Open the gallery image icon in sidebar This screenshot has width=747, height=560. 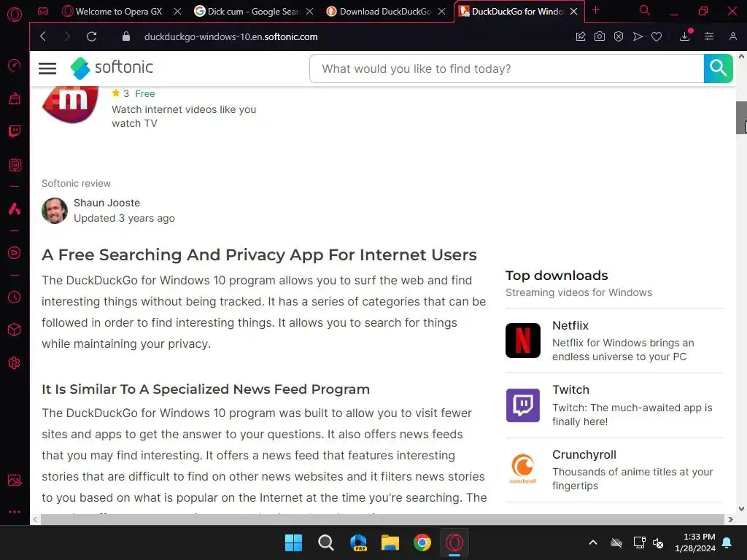15,480
